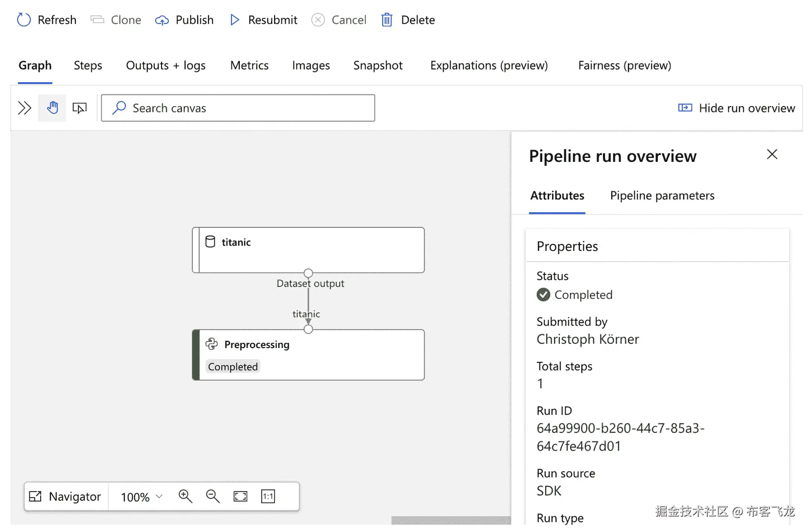Click the Resubmit play icon

235,20
